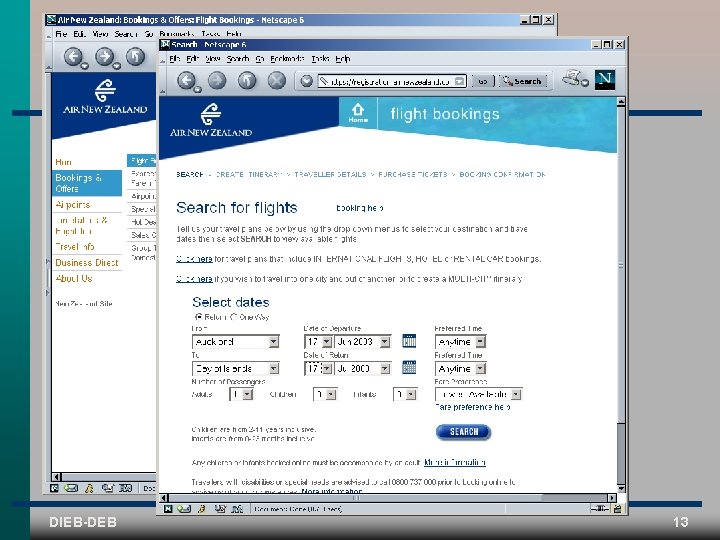Open calendar icon for Date of Departure
Screen dimensions: 720x540
point(409,341)
